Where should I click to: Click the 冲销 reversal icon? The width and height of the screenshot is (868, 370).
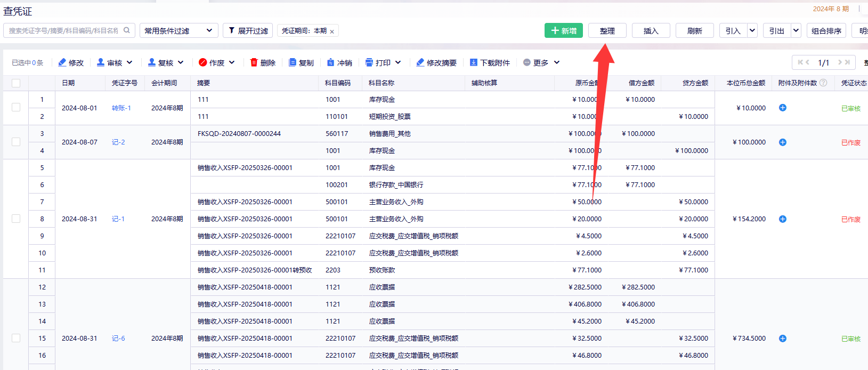tap(331, 62)
